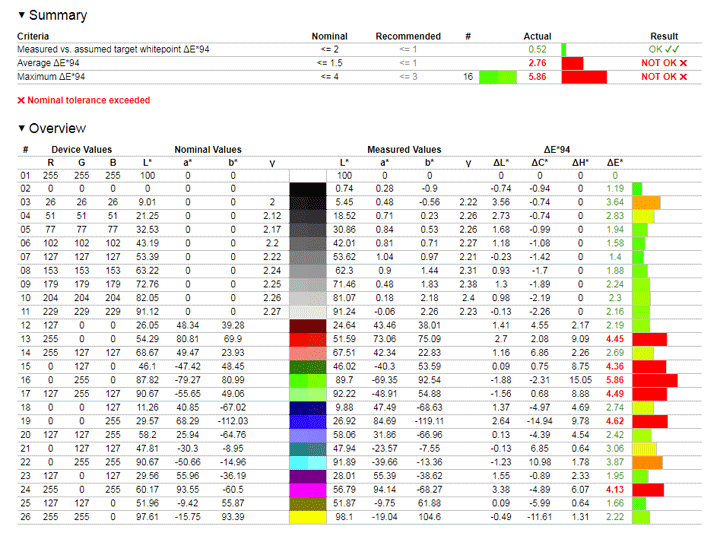
Task: Click the light green swatch in row 17
Action: tap(308, 394)
